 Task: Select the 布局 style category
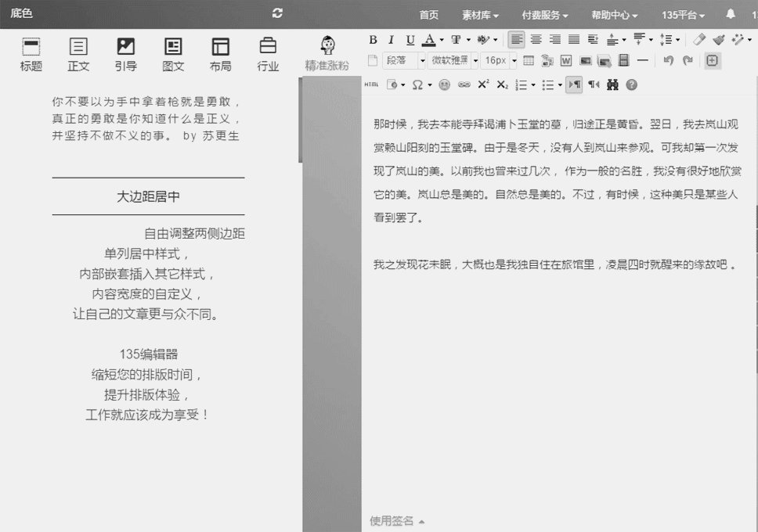221,55
